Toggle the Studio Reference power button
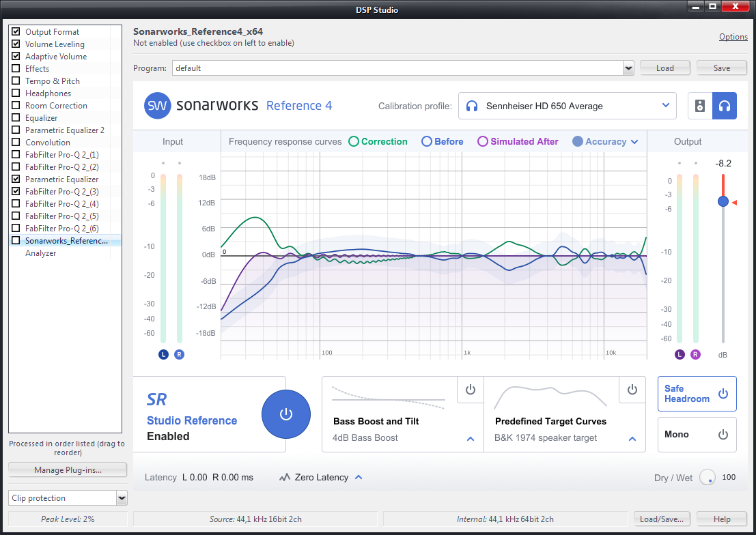 click(286, 414)
